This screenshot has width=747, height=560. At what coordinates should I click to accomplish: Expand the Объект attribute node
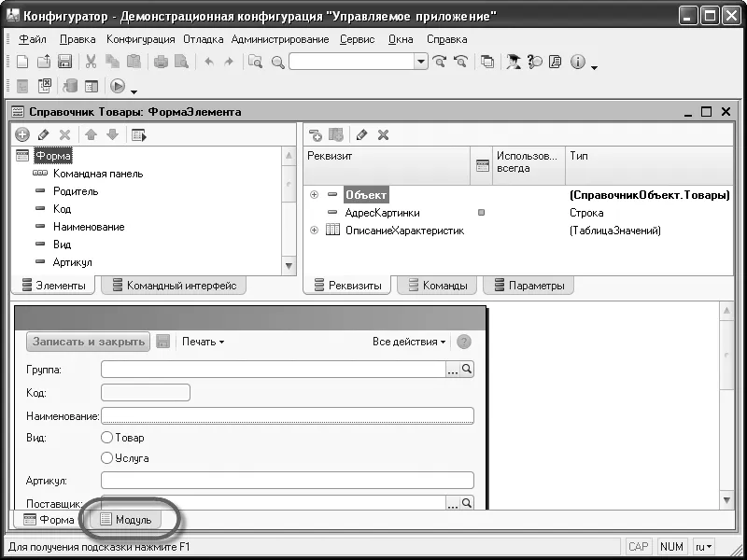tap(314, 195)
